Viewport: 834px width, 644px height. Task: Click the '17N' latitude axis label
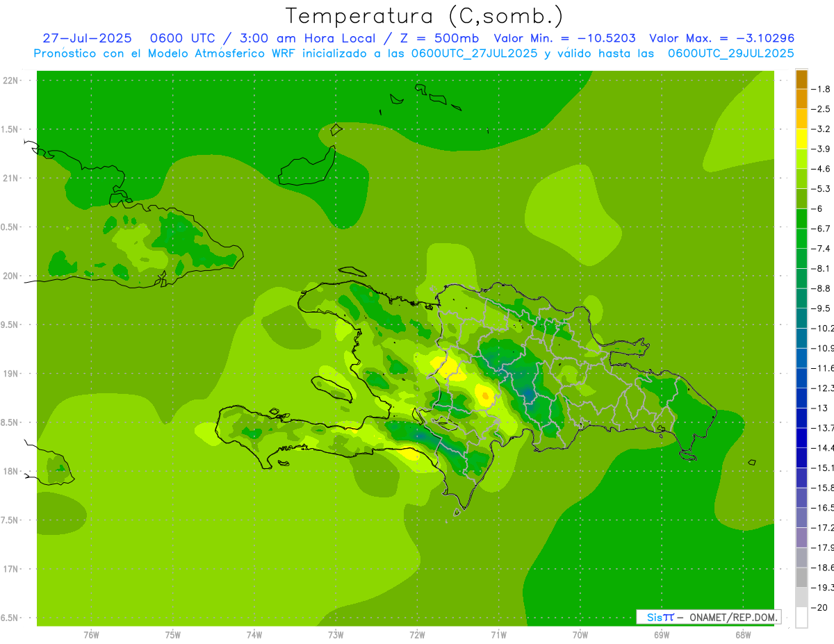tap(10, 570)
